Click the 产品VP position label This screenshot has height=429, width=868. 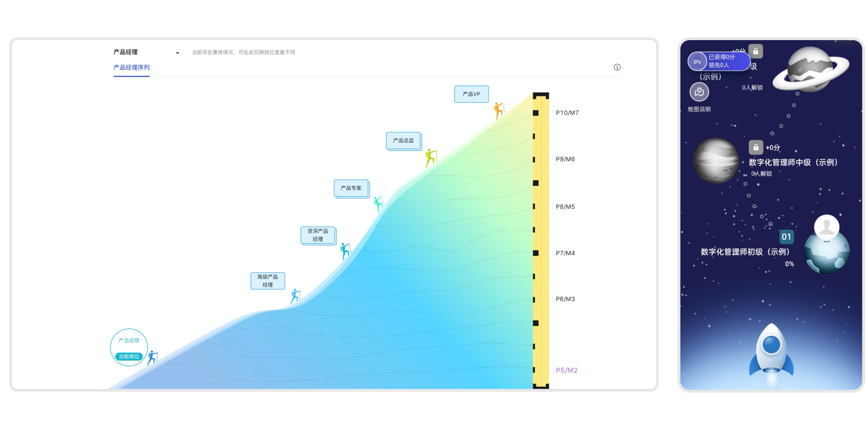tap(471, 94)
